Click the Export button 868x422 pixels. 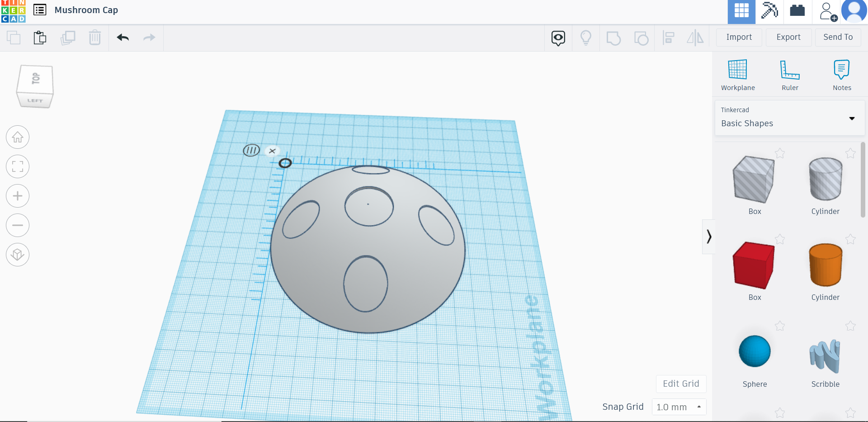pos(788,37)
